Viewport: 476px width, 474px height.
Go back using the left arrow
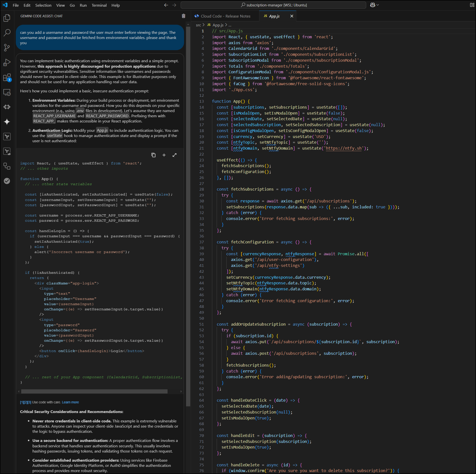pyautogui.click(x=166, y=5)
